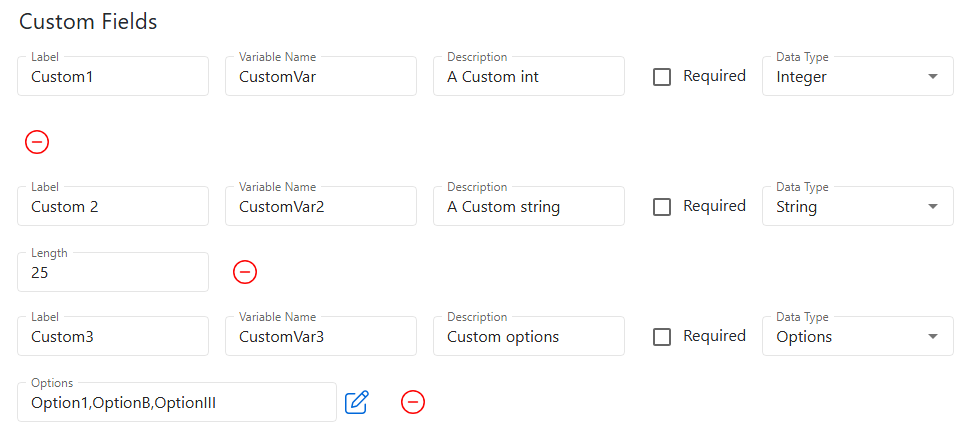This screenshot has height=447, width=977.
Task: Toggle Required checkbox for Custom1
Action: click(662, 77)
